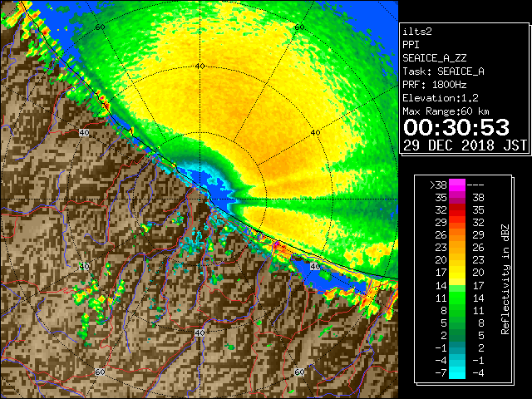
Task: Select the "---" label atop the legend
Action: 475,185
